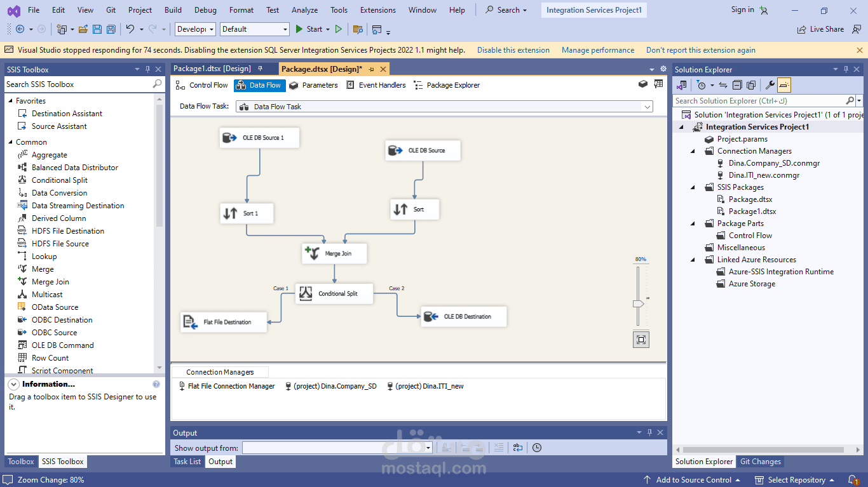Click Start Without Debugging outline play icon
This screenshot has width=868, height=487.
tap(339, 29)
